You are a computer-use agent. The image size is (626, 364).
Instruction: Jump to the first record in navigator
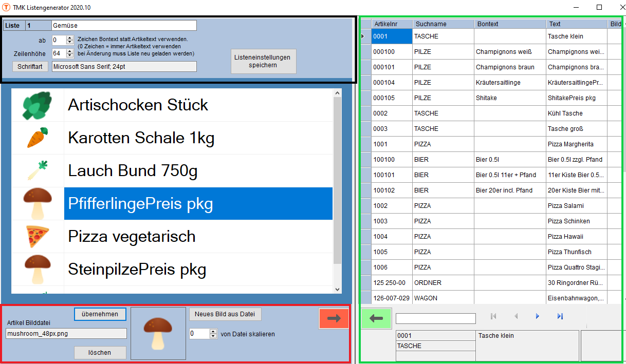coord(493,316)
